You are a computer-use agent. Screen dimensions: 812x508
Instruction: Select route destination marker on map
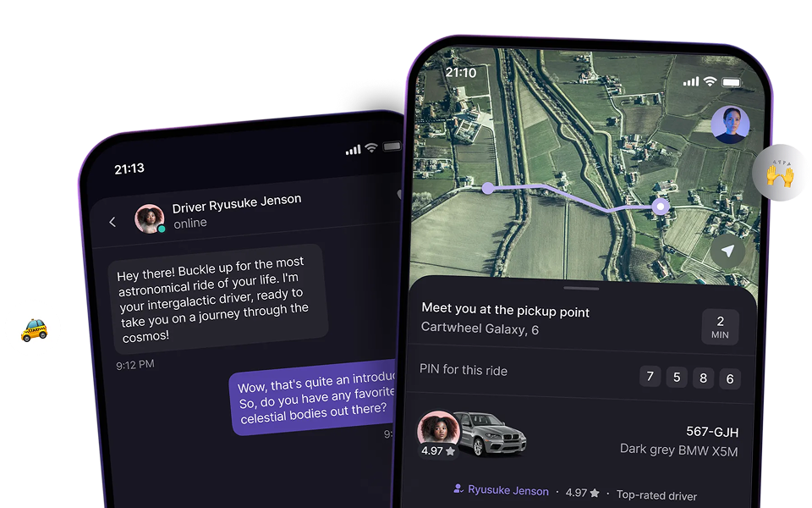(661, 207)
